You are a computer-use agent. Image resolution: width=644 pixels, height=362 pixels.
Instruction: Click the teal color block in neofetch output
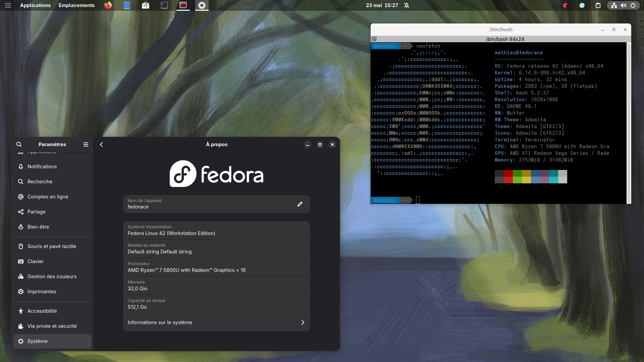(553, 177)
